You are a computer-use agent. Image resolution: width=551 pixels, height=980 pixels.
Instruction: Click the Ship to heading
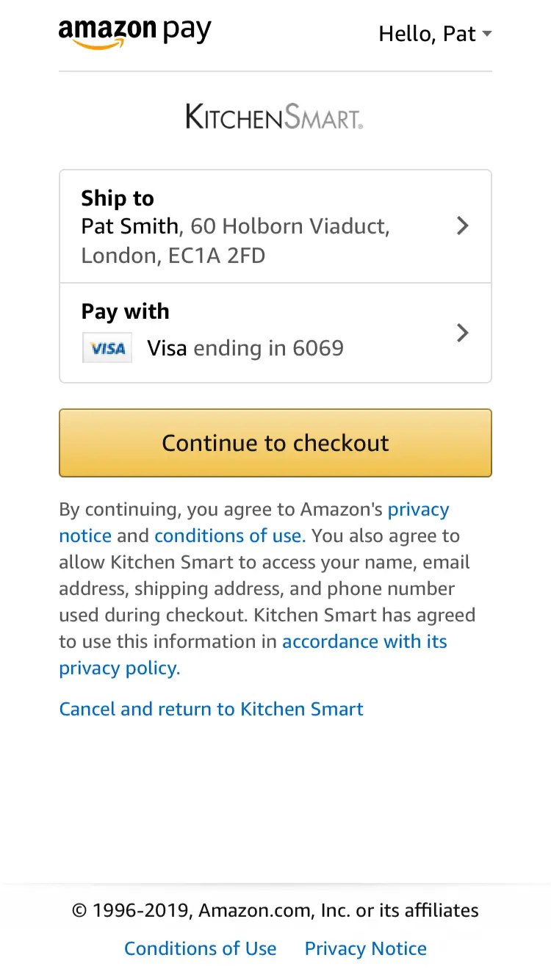[x=118, y=198]
